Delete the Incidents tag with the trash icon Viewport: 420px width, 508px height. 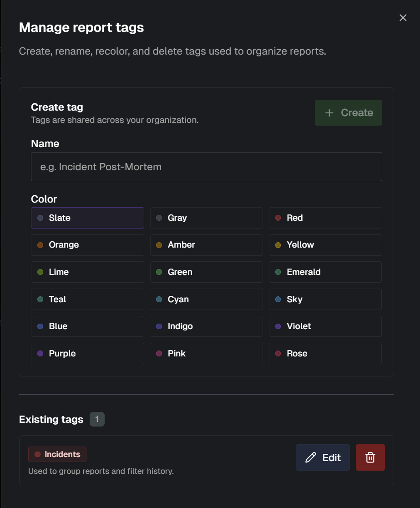[x=371, y=457]
